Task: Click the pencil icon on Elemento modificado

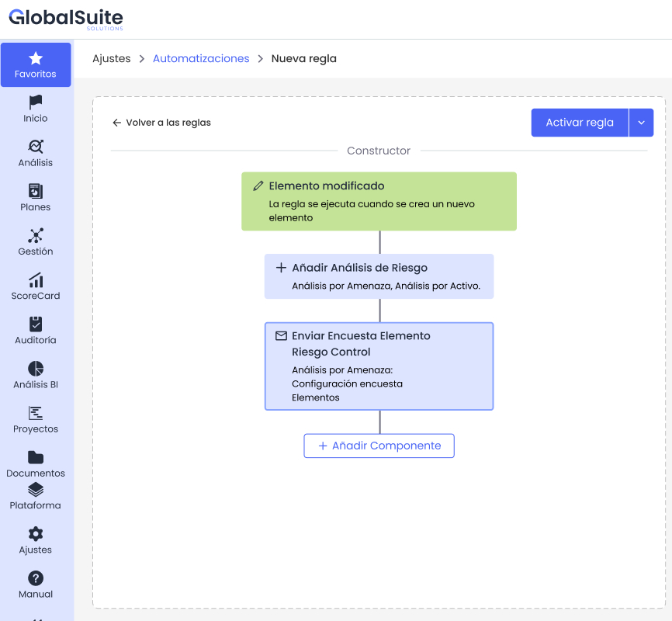Action: pos(258,186)
